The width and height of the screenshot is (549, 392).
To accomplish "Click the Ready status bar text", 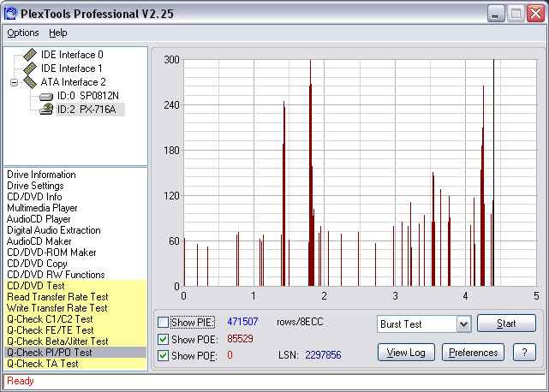I will (x=21, y=381).
